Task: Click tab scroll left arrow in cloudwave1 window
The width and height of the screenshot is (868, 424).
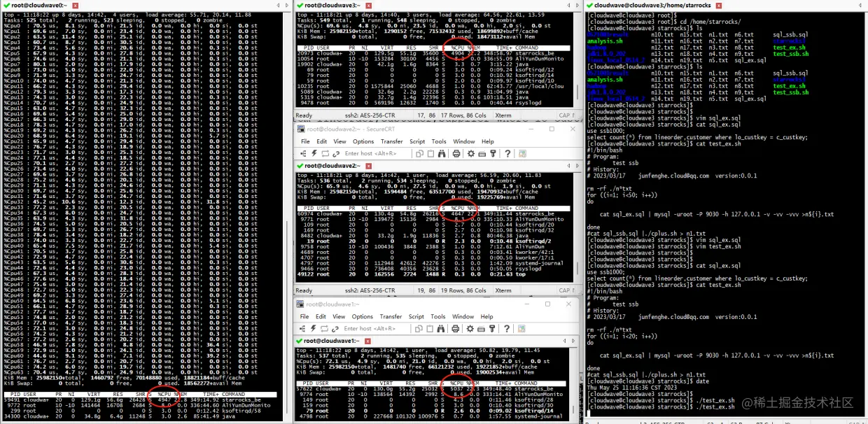Action: pyautogui.click(x=564, y=341)
